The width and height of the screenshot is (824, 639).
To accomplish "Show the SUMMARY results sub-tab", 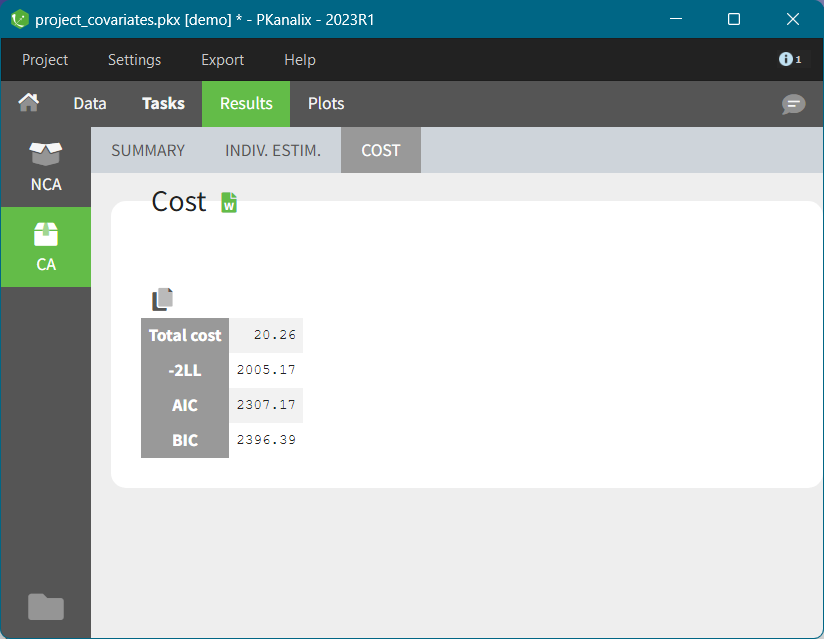I will point(148,150).
